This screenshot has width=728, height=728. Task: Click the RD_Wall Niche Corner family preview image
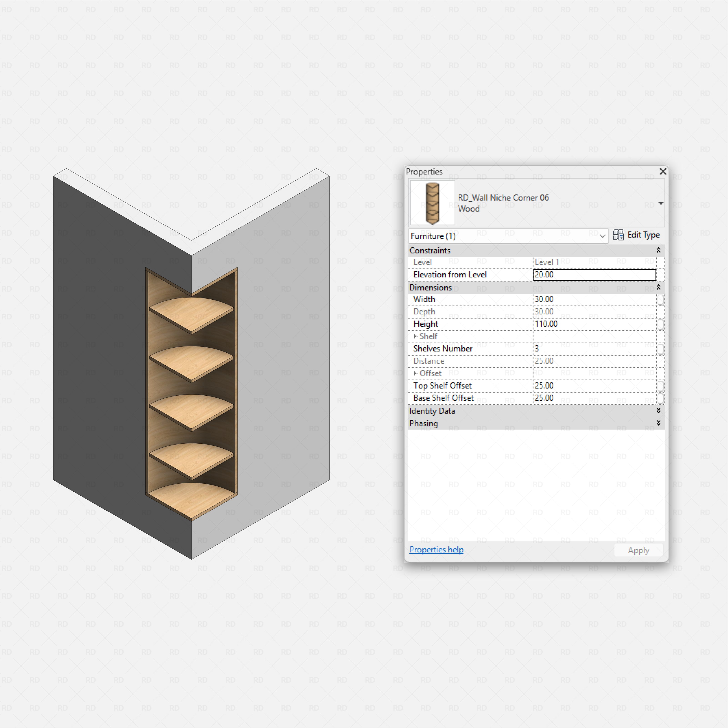click(x=432, y=203)
